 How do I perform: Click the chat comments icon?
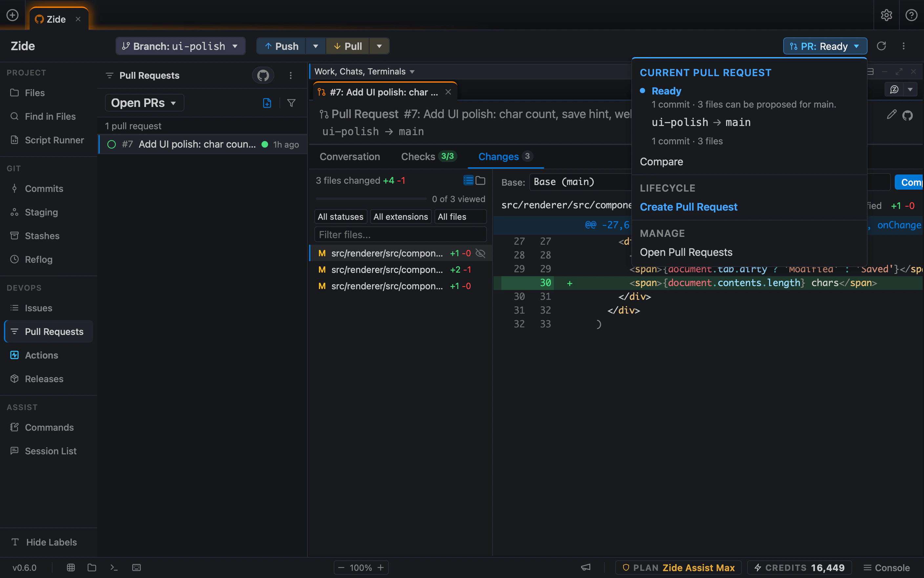894,90
